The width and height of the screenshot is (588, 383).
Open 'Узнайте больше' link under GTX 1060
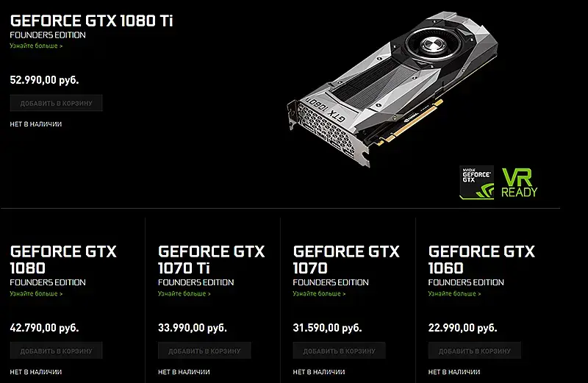(x=454, y=294)
